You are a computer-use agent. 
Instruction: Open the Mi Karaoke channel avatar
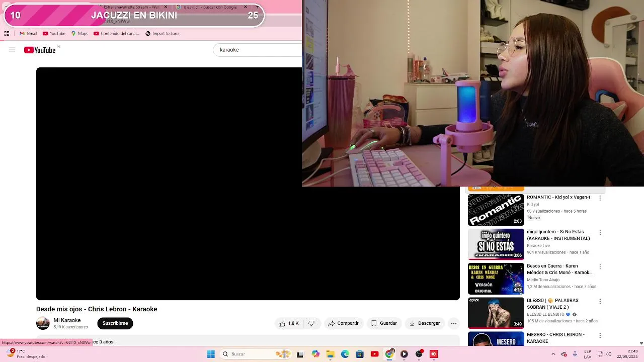[43, 323]
